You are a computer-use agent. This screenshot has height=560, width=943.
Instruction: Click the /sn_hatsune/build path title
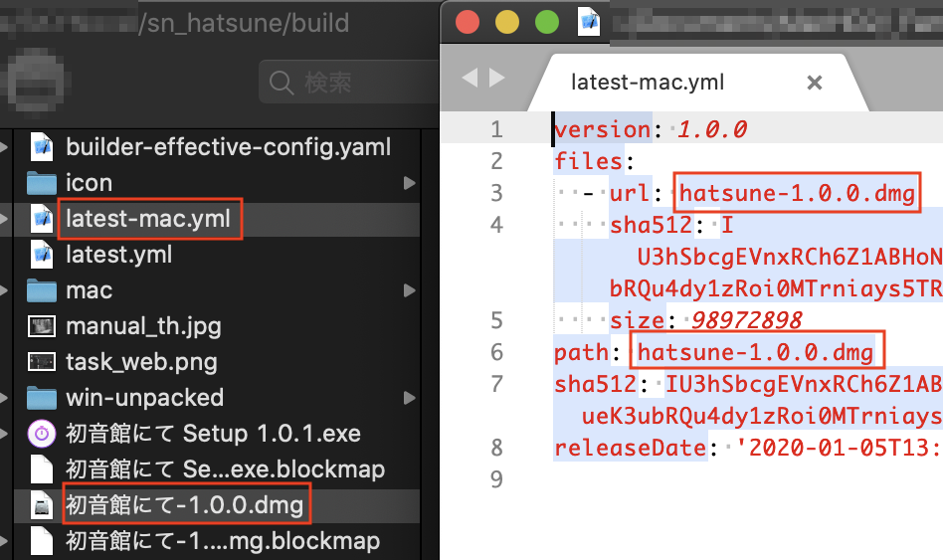coord(244,24)
